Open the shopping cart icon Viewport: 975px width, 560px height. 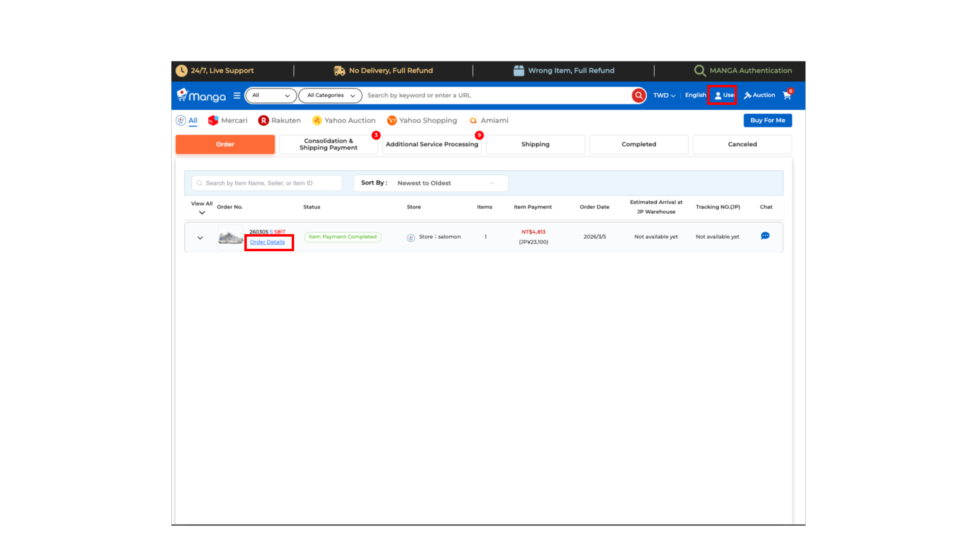[x=787, y=96]
